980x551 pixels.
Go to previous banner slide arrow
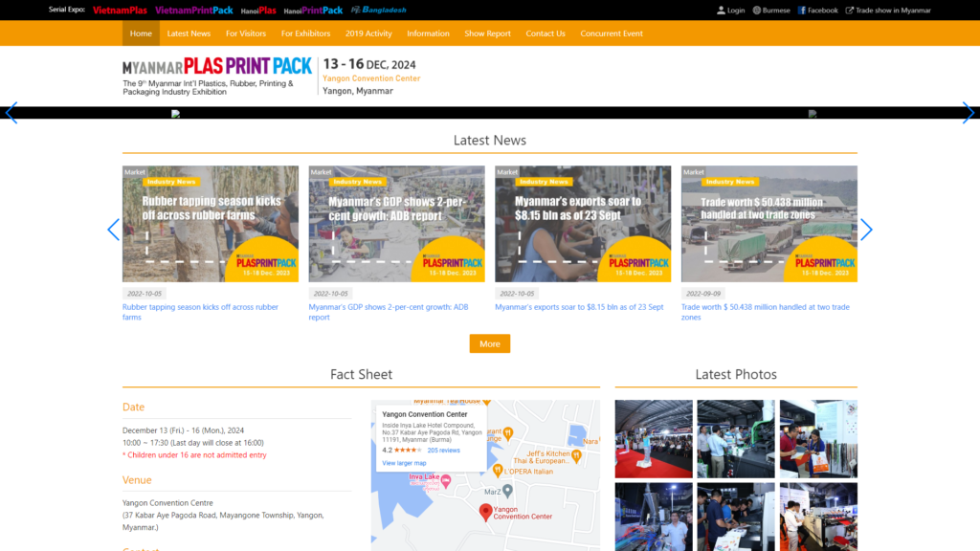click(11, 113)
